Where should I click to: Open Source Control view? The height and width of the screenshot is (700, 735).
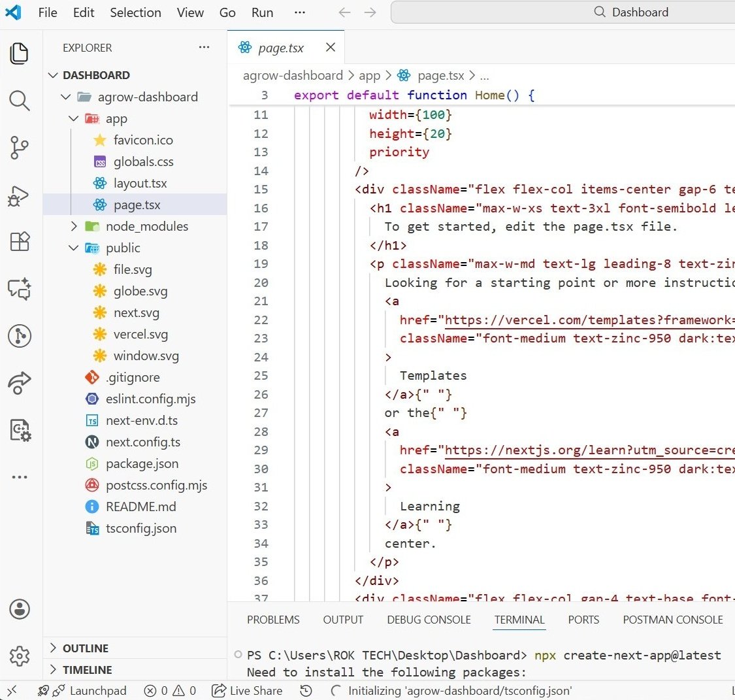19,148
